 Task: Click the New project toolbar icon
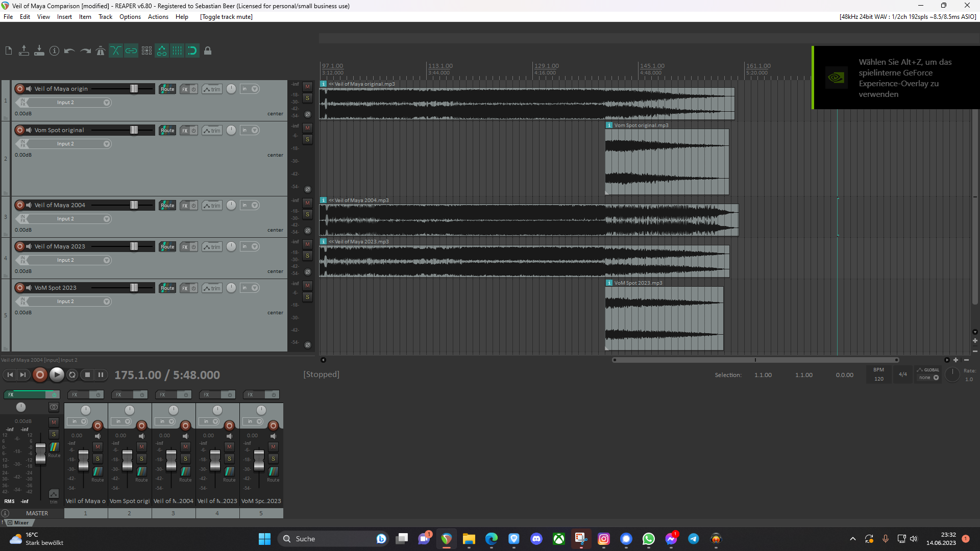[9, 51]
